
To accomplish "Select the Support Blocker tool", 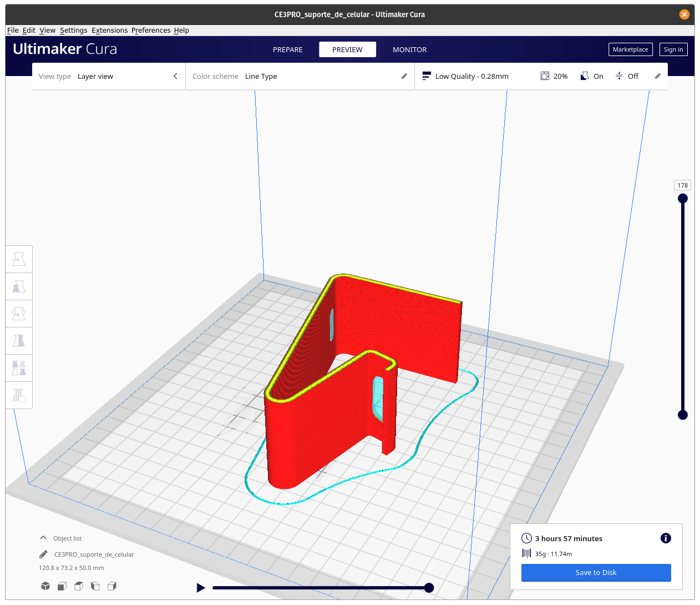I will point(19,395).
